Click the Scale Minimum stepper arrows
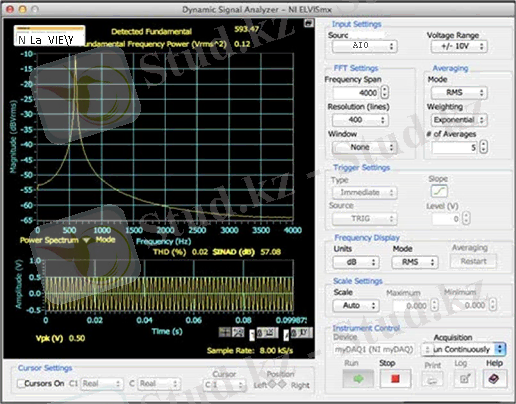 [493, 305]
